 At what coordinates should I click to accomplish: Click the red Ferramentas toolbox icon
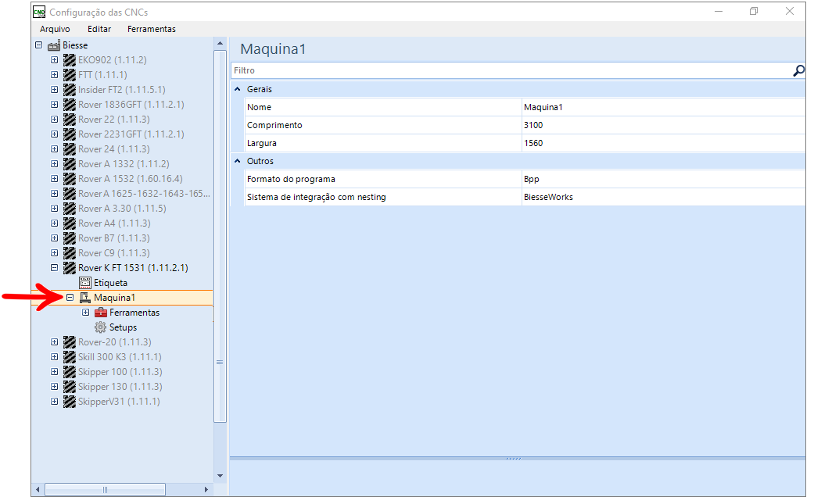[101, 313]
